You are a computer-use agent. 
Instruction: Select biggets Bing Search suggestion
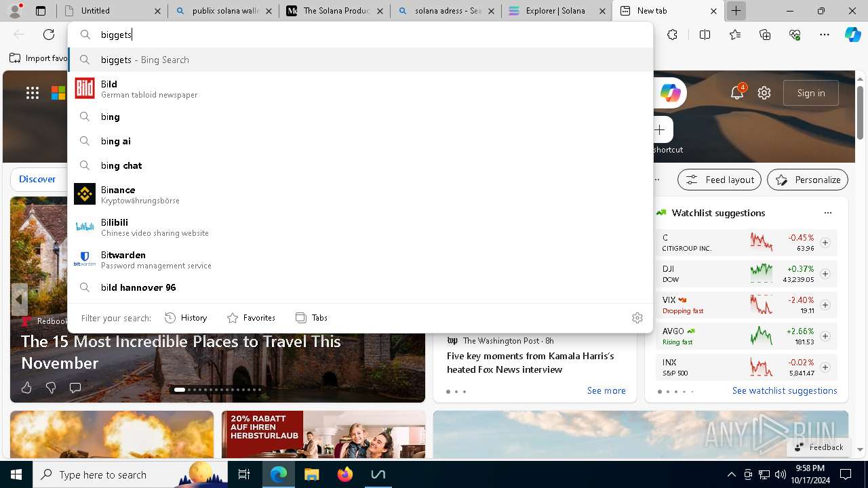tap(360, 60)
